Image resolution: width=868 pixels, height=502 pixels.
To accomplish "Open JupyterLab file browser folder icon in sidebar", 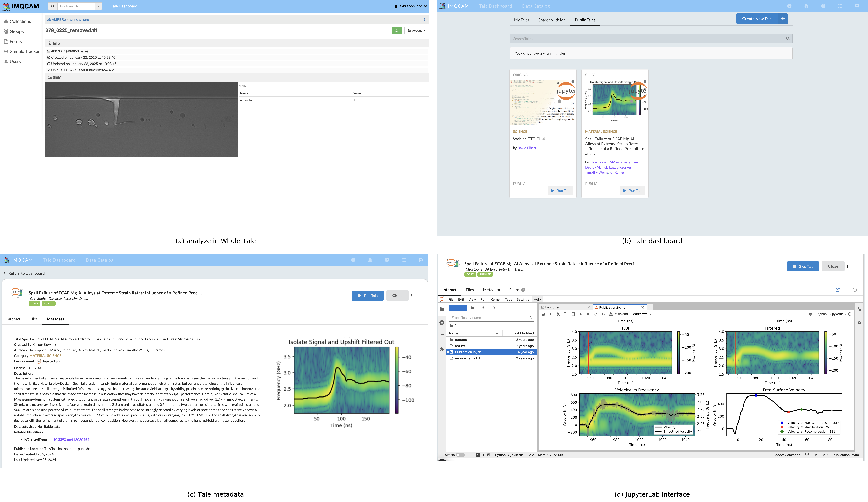I will tap(442, 309).
